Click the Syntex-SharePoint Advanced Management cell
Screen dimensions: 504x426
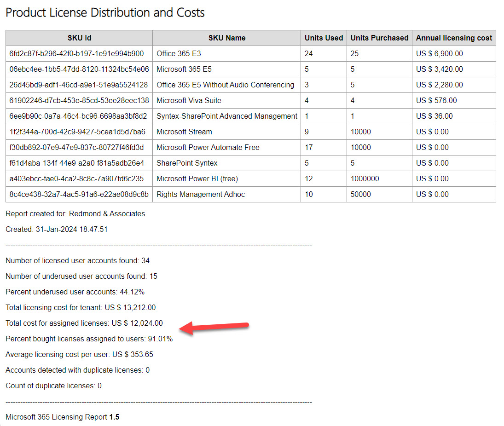pyautogui.click(x=226, y=116)
